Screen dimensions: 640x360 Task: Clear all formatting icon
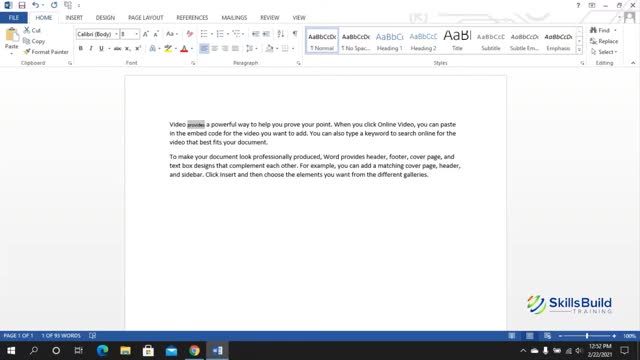tap(189, 34)
